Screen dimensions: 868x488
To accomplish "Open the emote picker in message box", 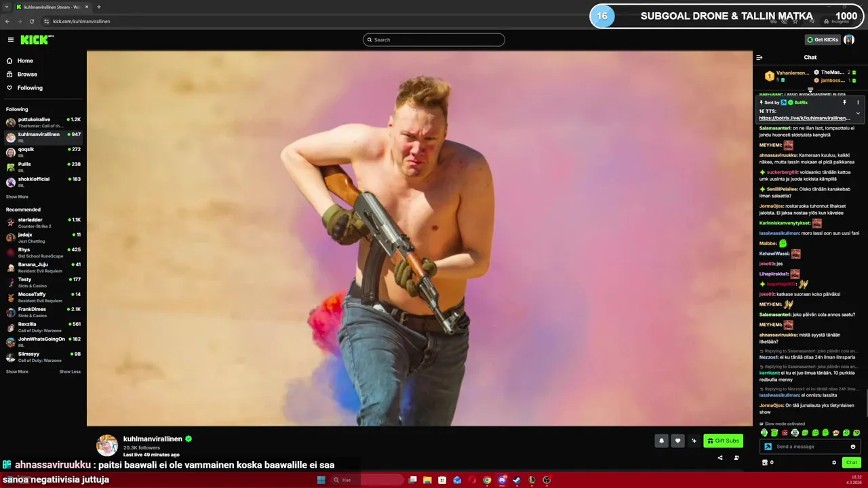I will [853, 447].
